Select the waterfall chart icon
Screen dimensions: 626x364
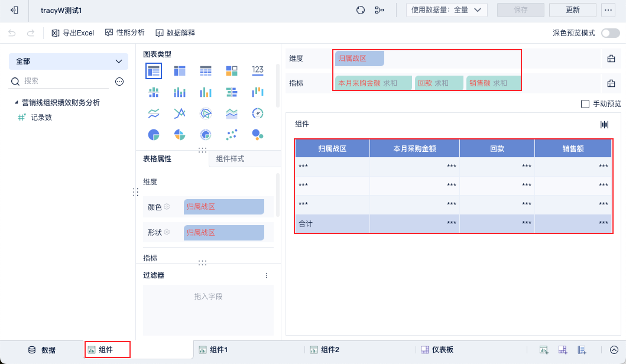258,92
